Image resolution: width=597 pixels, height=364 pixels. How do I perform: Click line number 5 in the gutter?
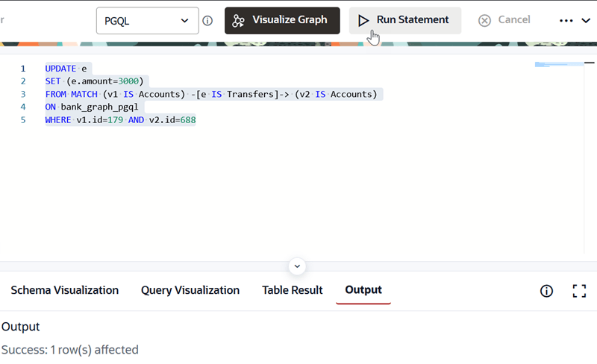point(23,120)
